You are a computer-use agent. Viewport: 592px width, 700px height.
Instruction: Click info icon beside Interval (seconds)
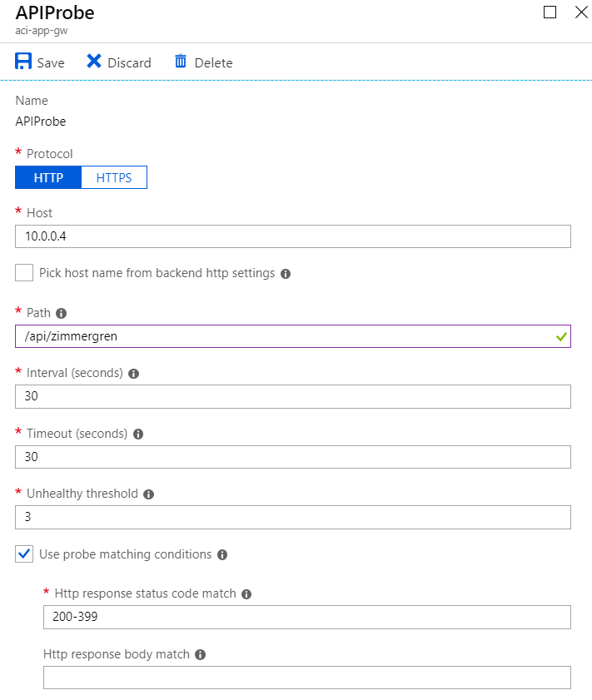point(133,373)
